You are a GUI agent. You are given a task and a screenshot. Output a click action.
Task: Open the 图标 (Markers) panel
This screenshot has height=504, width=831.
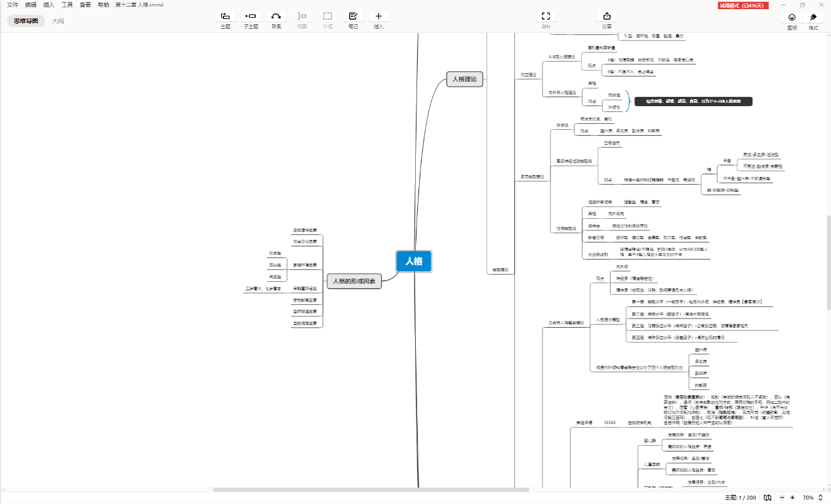[792, 17]
